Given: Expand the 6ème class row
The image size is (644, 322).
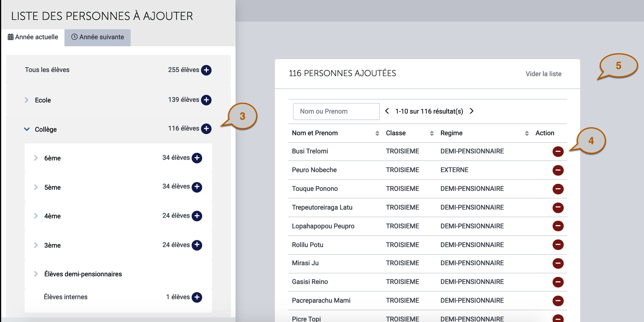Looking at the screenshot, I should (36, 158).
